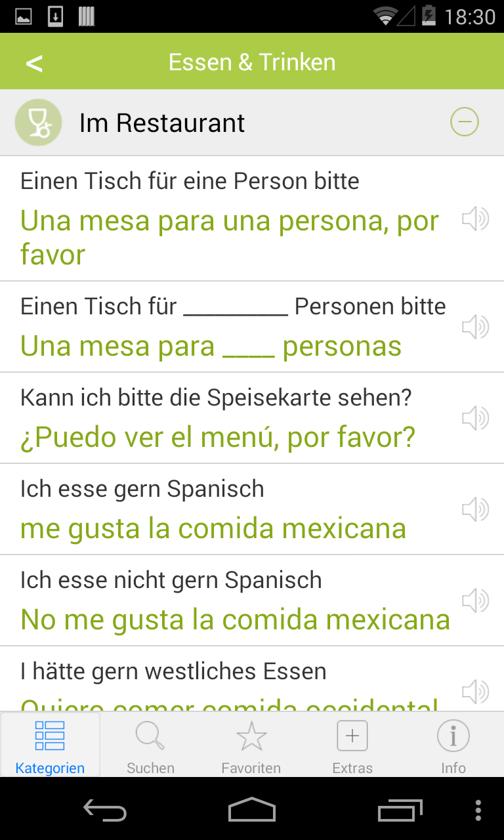Go back using the header arrow
Screen dimensions: 504x840
coord(34,63)
